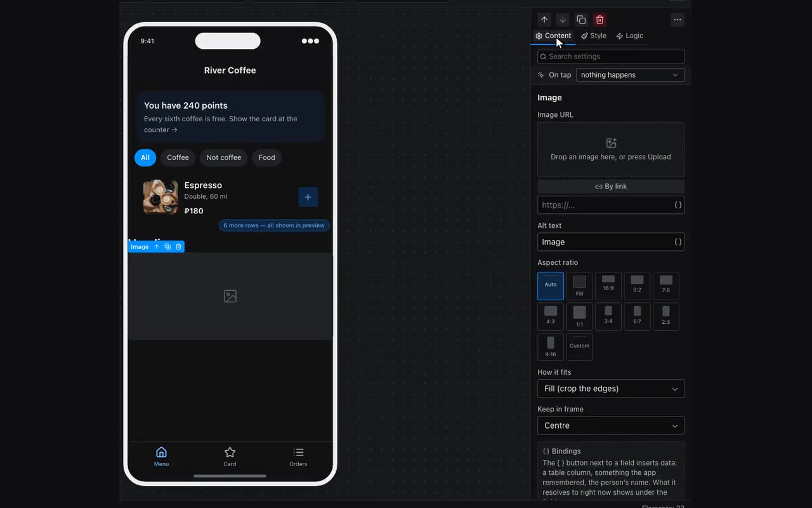This screenshot has height=508, width=812.
Task: Select the Coffee filter chip
Action: tap(178, 157)
